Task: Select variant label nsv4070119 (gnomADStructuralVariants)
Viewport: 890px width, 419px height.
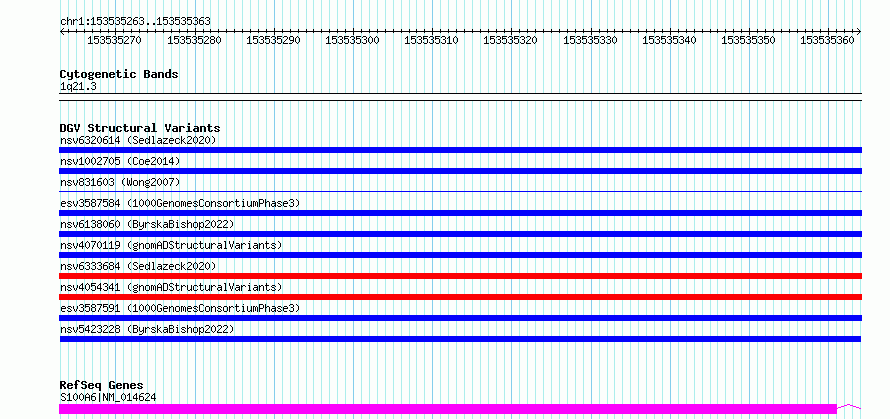Action: [x=171, y=245]
